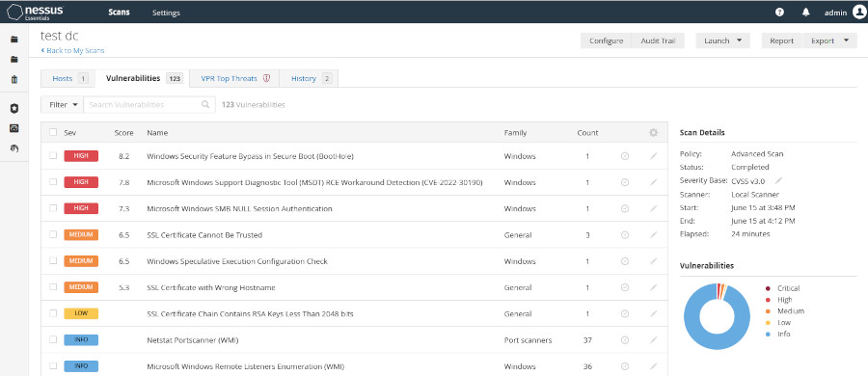Viewport: 868px width, 376px height.
Task: Open the first folder icon in sidebar
Action: (x=14, y=40)
